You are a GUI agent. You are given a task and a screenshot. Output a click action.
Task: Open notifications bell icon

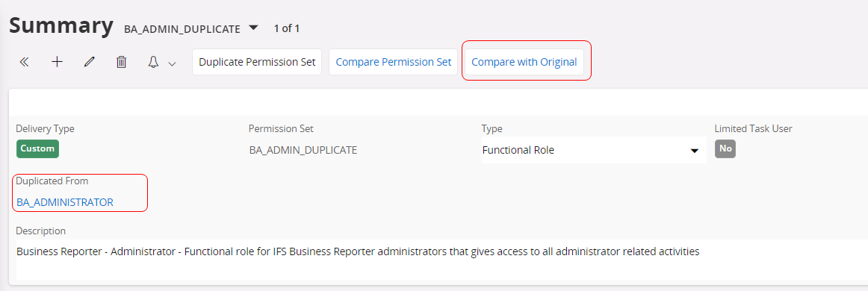pos(153,62)
